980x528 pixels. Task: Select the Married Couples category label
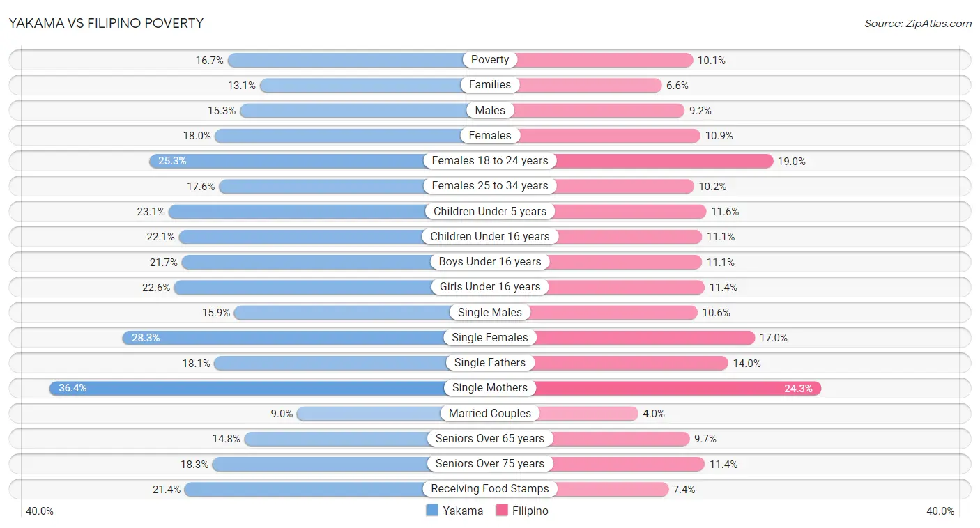point(490,414)
